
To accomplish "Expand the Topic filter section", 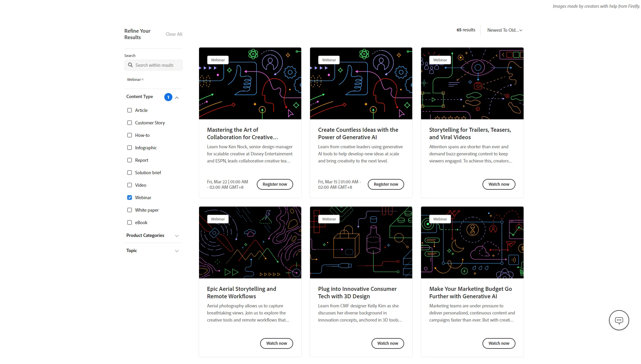I will pyautogui.click(x=176, y=251).
